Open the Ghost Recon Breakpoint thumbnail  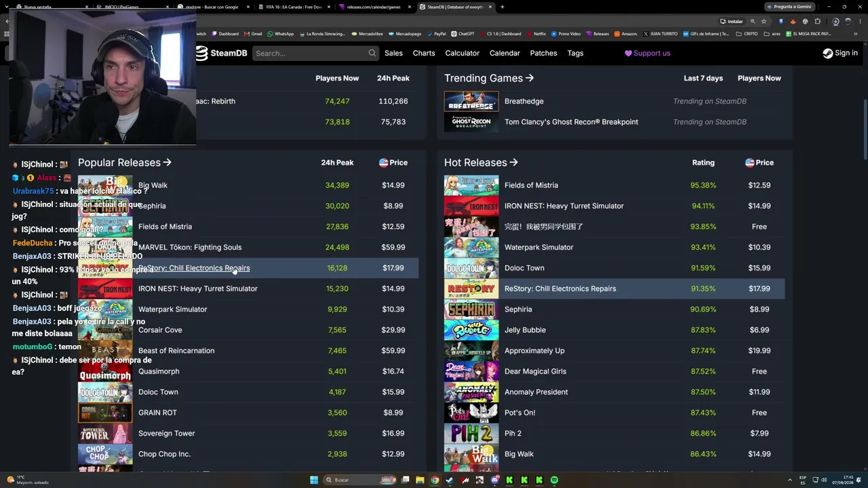pyautogui.click(x=471, y=122)
